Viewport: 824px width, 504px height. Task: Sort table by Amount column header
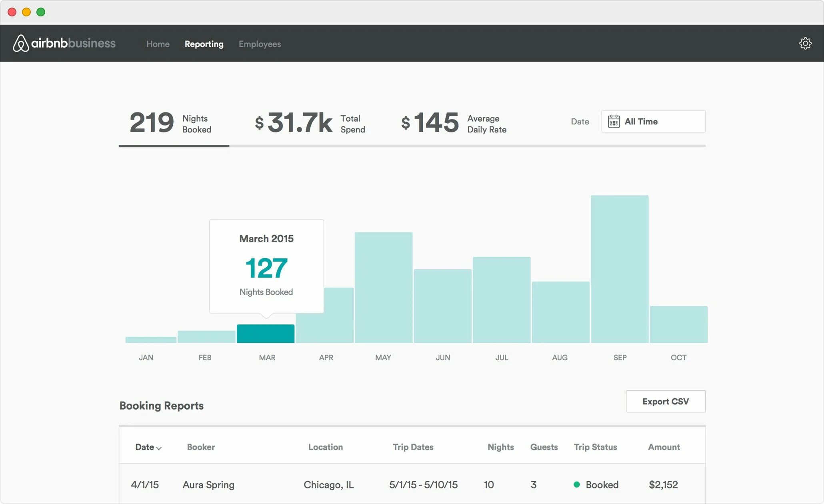pyautogui.click(x=664, y=447)
